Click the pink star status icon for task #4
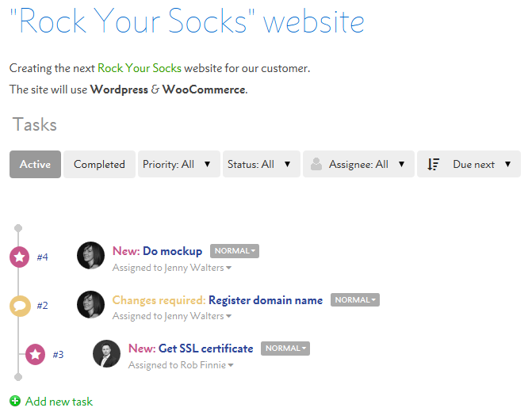This screenshot has width=532, height=419. pyautogui.click(x=19, y=257)
